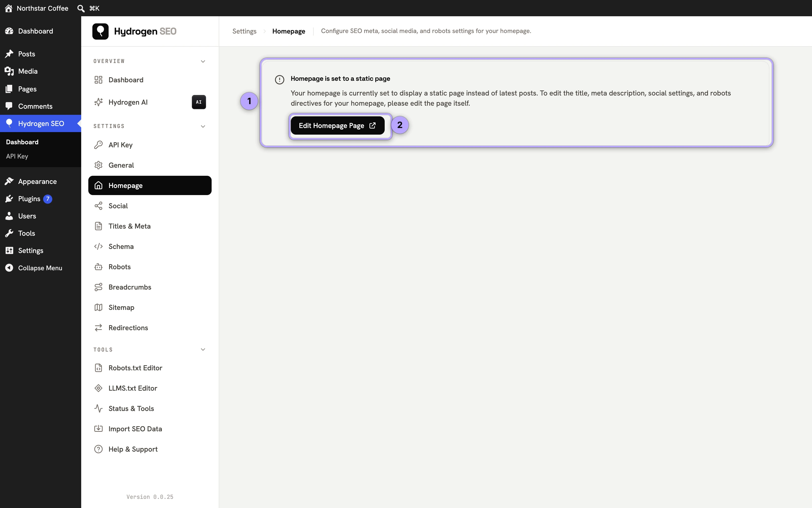Click the LLMS.txt Editor diamond icon
The height and width of the screenshot is (508, 812).
pos(98,388)
